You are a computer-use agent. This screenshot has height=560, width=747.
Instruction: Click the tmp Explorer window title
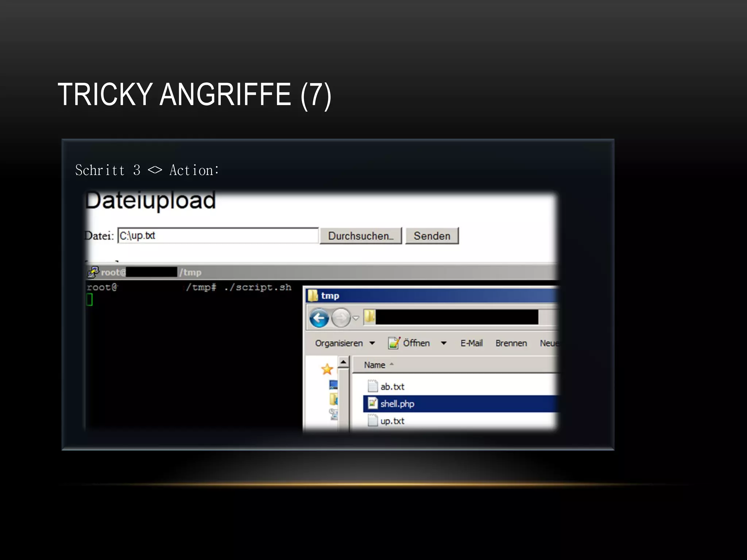[x=330, y=296]
